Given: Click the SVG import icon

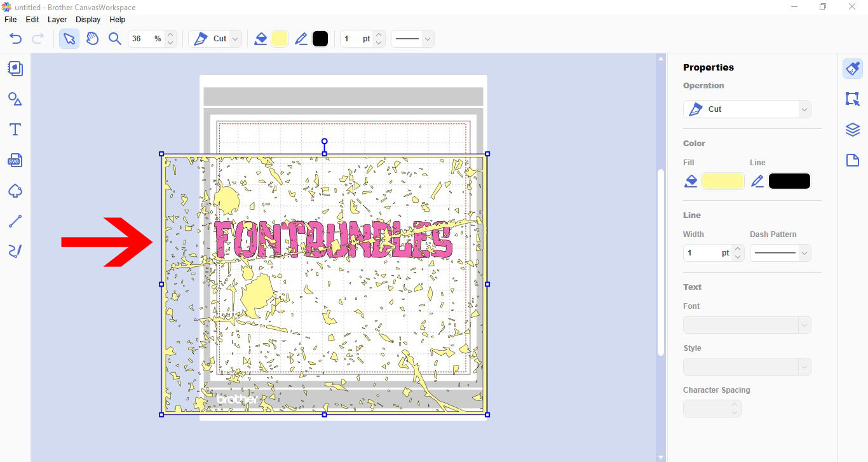Looking at the screenshot, I should point(15,160).
